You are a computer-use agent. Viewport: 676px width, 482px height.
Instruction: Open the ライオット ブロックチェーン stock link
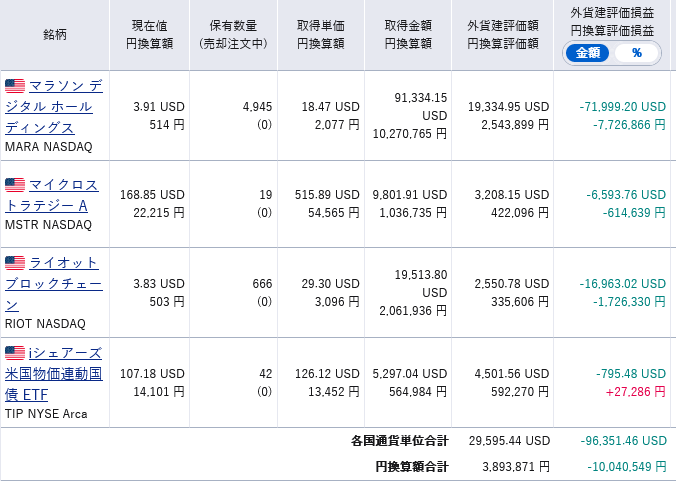coord(53,284)
